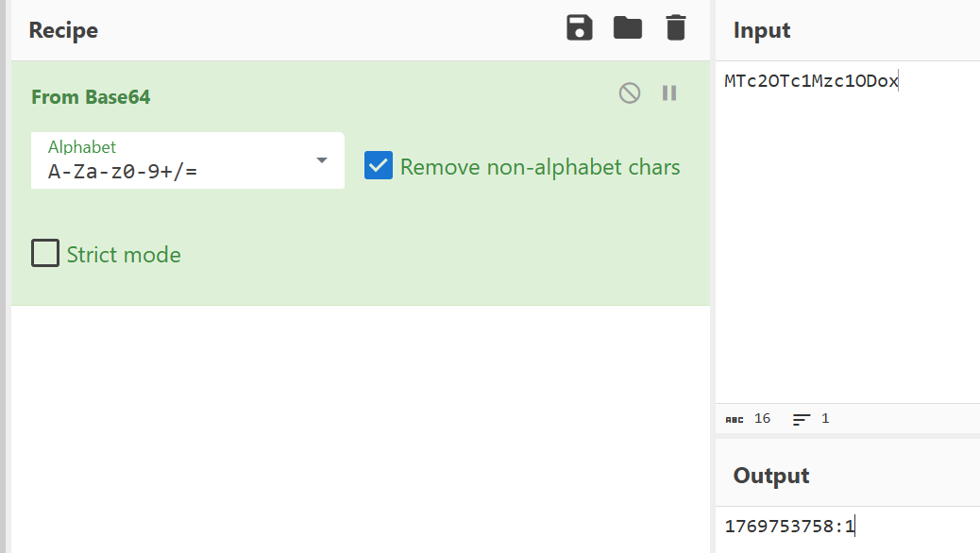The height and width of the screenshot is (553, 980).
Task: Click the Recipe panel heading
Action: click(x=63, y=30)
